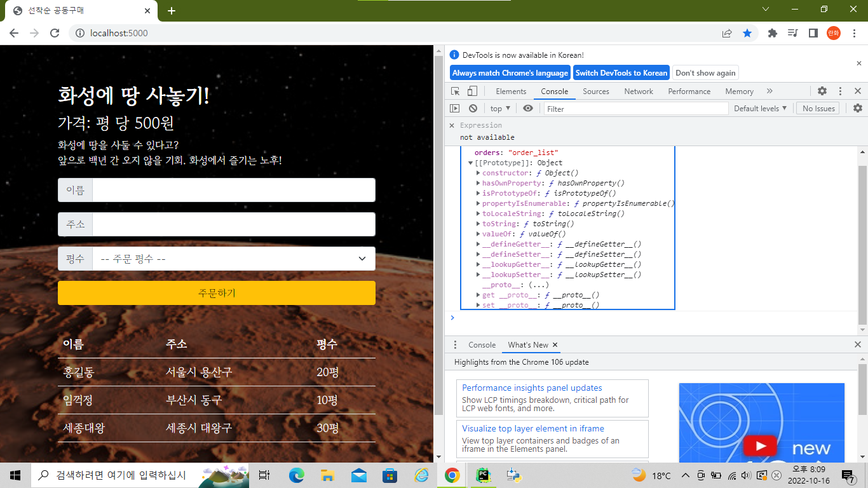Expand the valueOf function entry
Screen dimensions: 868x488
[478, 234]
